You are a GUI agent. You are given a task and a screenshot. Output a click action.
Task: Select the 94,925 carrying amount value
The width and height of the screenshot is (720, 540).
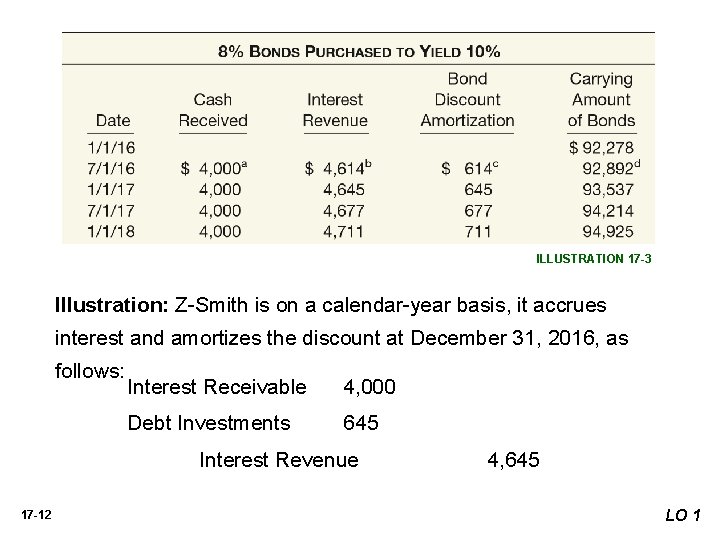610,231
